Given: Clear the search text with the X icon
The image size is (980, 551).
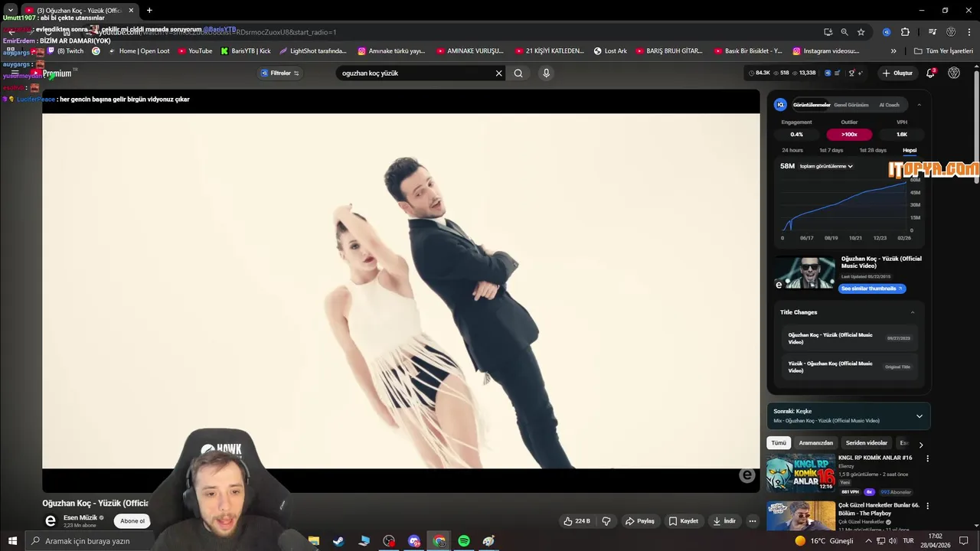Looking at the screenshot, I should [x=498, y=73].
